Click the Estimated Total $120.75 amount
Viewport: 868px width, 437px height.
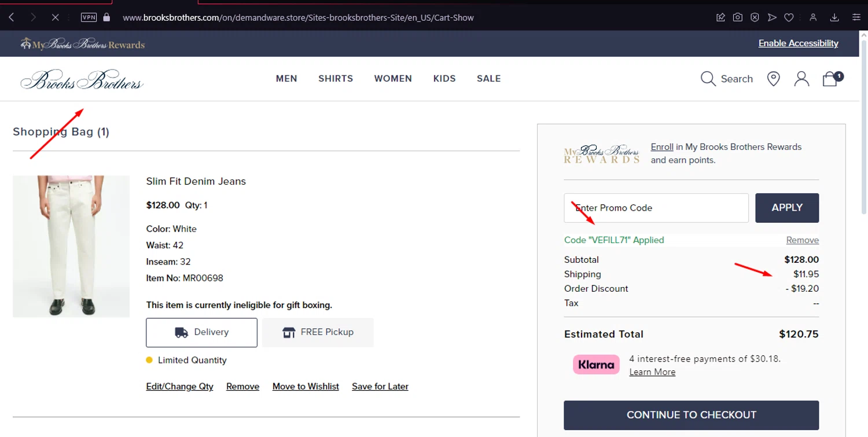799,334
